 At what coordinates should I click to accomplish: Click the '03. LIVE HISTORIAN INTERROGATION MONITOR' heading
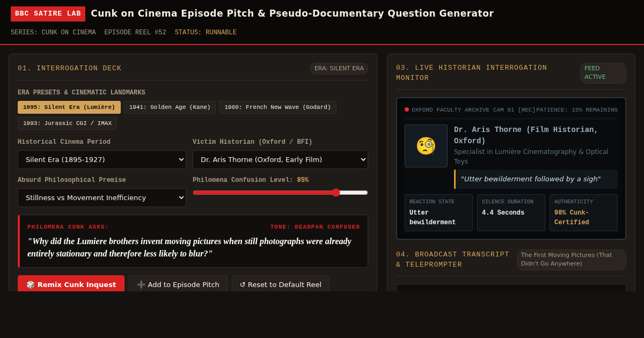click(472, 73)
